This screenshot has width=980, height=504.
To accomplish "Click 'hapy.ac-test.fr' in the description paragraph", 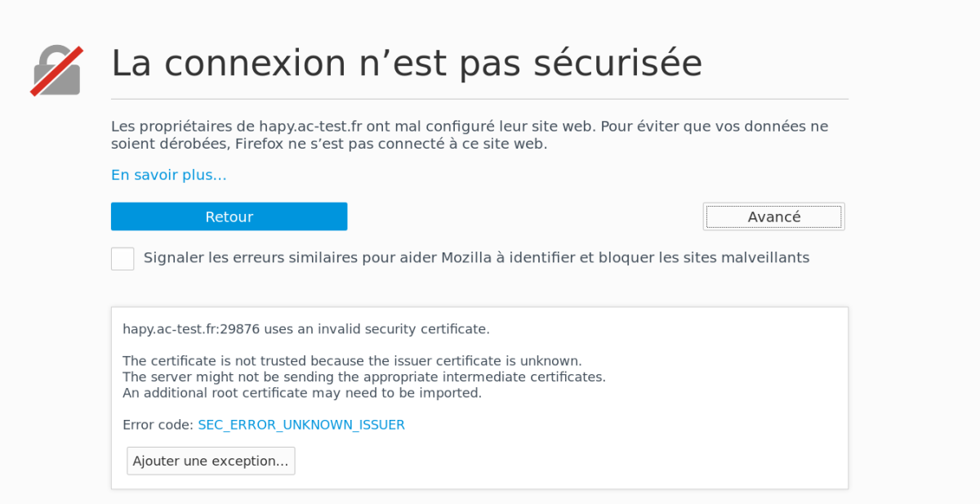I will [x=310, y=127].
